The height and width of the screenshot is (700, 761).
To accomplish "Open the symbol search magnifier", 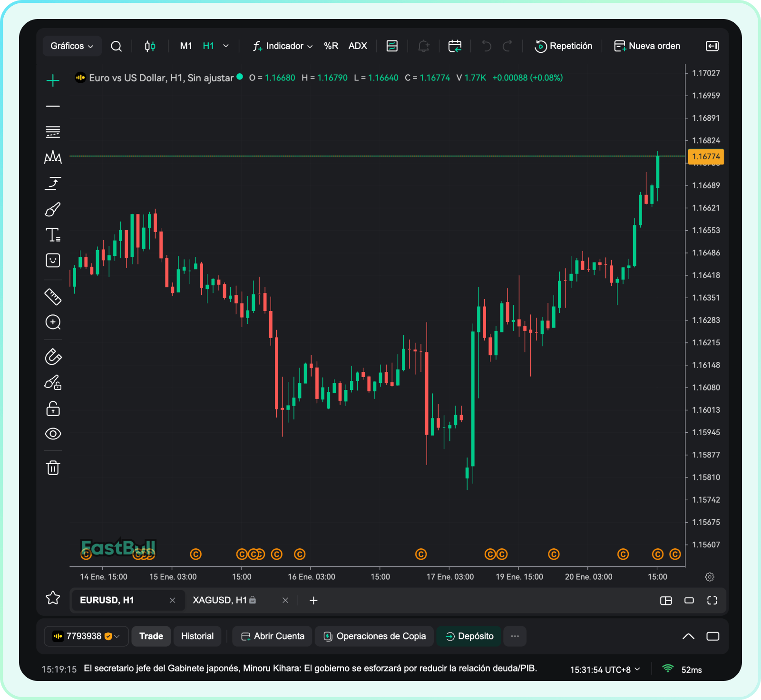I will (x=116, y=46).
